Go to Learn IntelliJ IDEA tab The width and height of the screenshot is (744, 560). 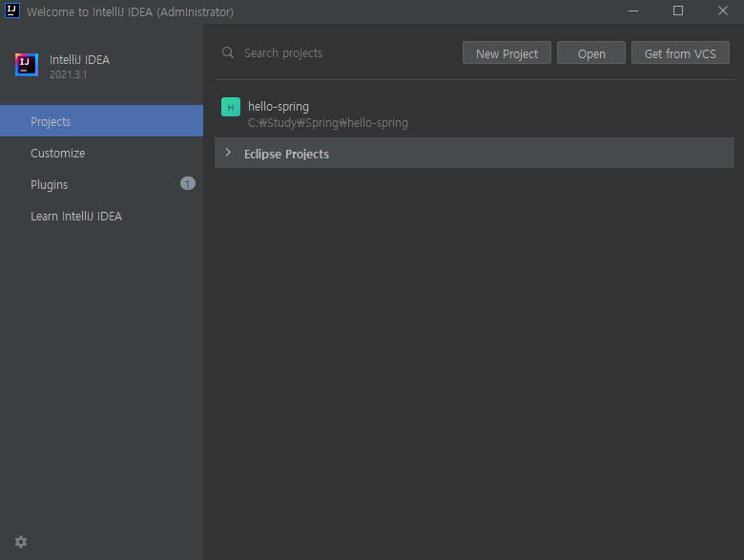click(101, 216)
